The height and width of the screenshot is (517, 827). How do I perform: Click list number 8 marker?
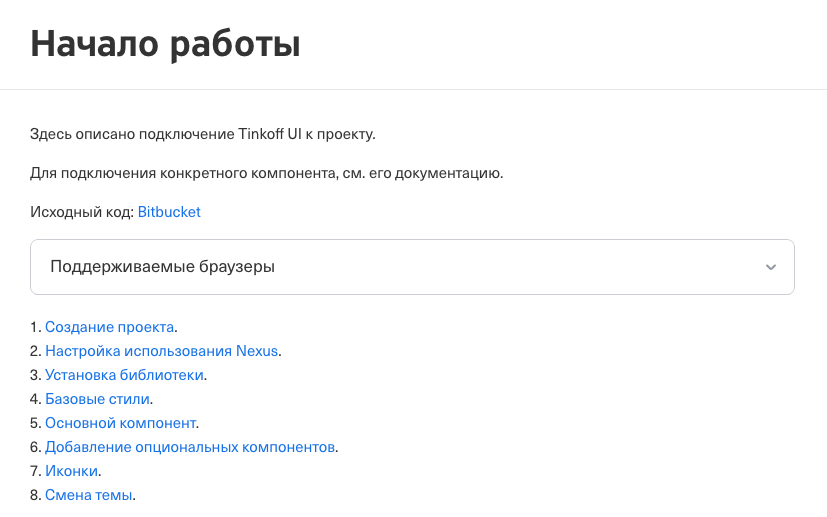(x=35, y=495)
